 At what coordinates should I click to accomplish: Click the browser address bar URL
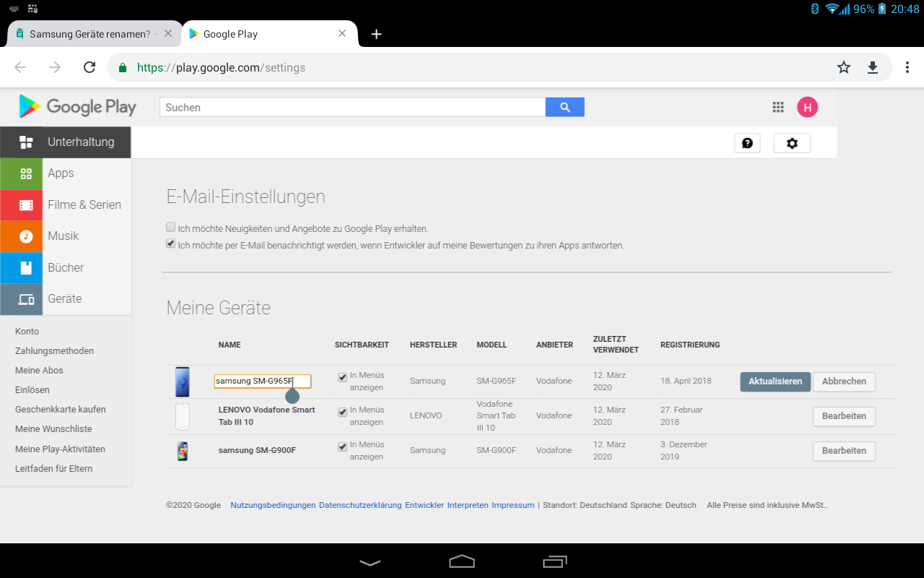point(221,67)
